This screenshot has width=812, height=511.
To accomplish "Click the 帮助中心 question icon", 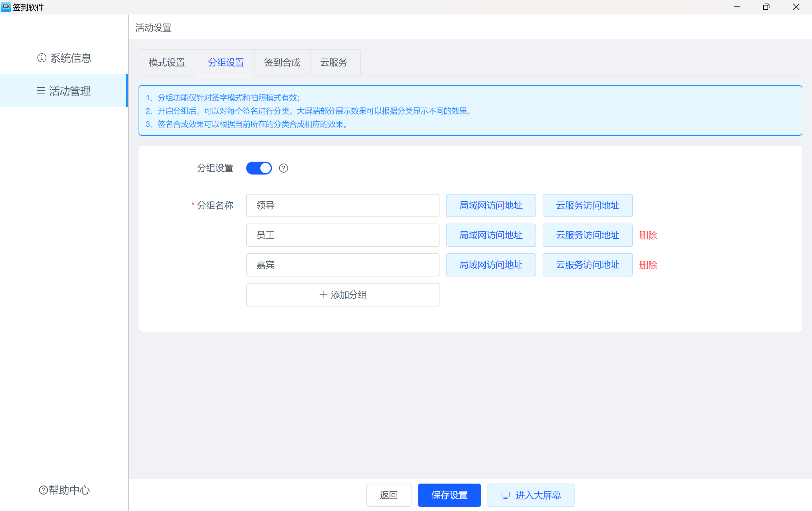I will coord(43,490).
